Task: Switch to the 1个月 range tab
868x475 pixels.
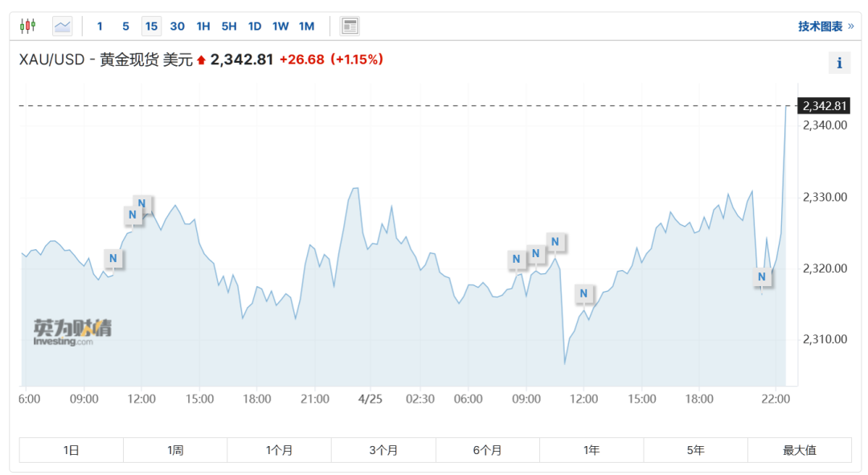Action: pyautogui.click(x=279, y=450)
